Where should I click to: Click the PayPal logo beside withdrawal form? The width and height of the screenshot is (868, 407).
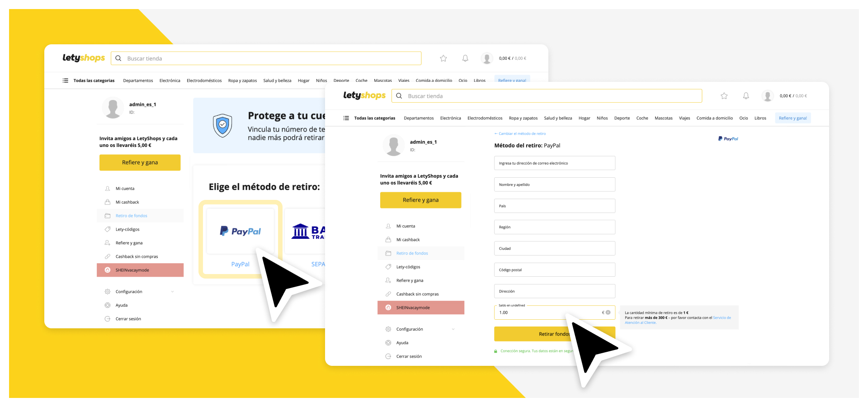[728, 139]
